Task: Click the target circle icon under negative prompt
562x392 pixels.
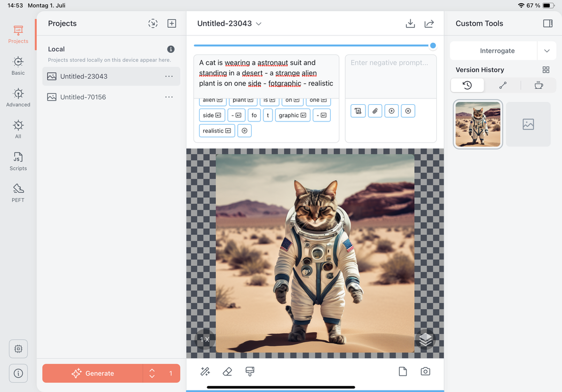Action: click(408, 111)
